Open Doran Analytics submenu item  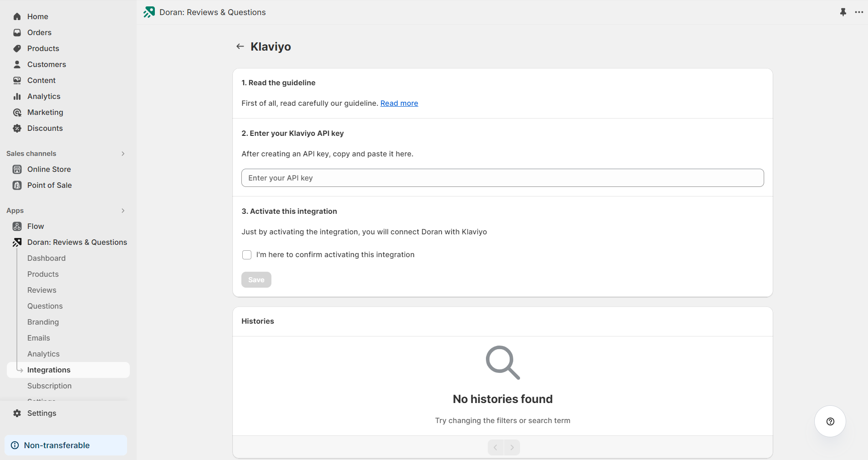point(43,354)
